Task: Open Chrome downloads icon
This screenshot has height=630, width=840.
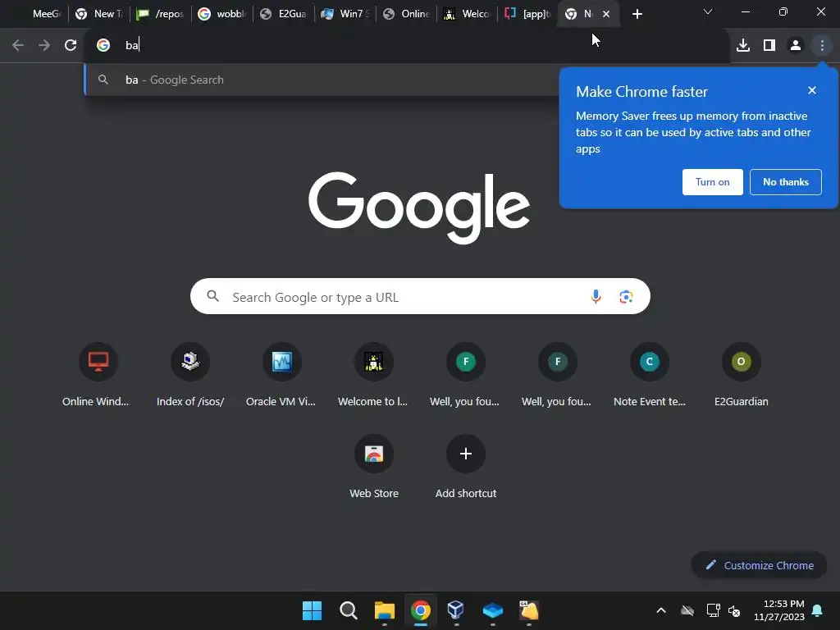Action: click(x=743, y=46)
